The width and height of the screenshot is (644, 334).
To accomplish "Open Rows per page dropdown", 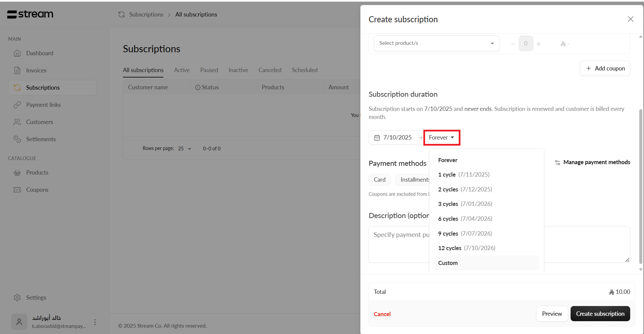I will coord(185,149).
